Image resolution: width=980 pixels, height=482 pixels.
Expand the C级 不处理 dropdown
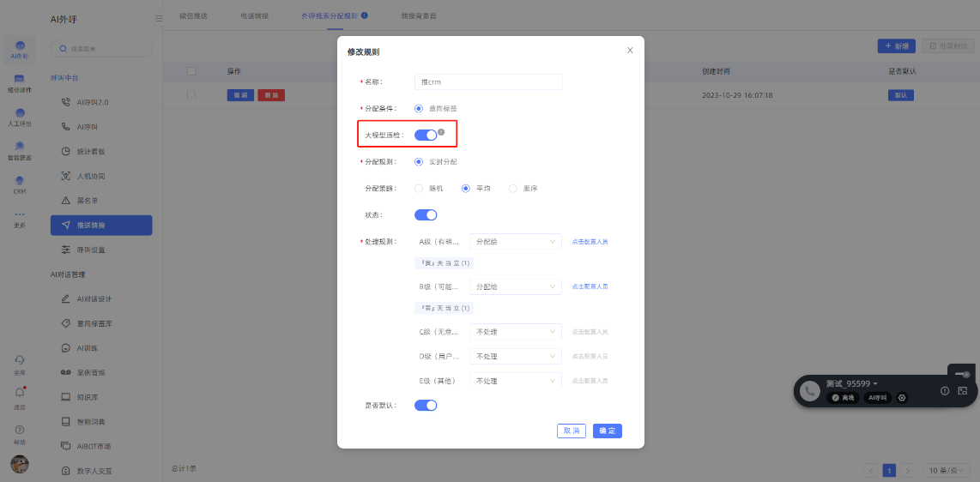[x=516, y=332]
